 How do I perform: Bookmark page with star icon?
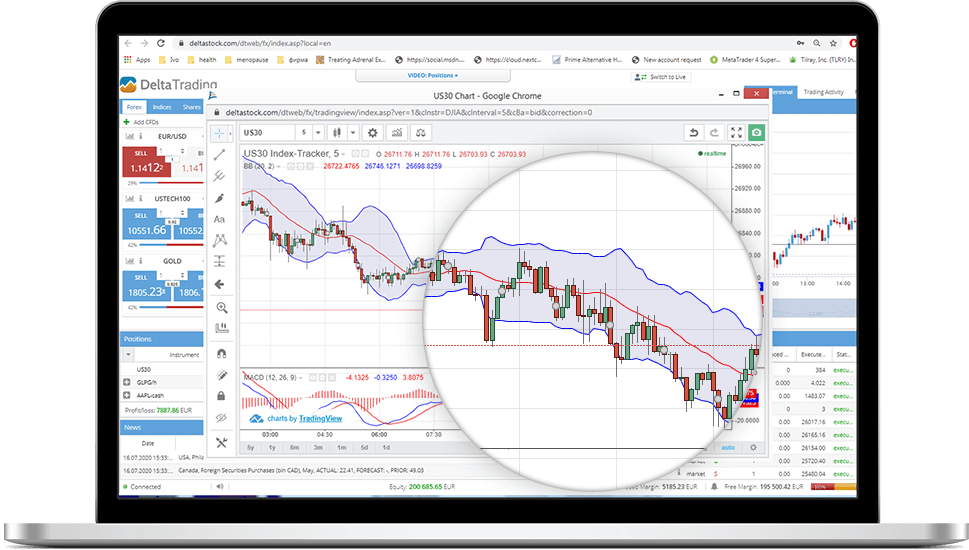[833, 43]
